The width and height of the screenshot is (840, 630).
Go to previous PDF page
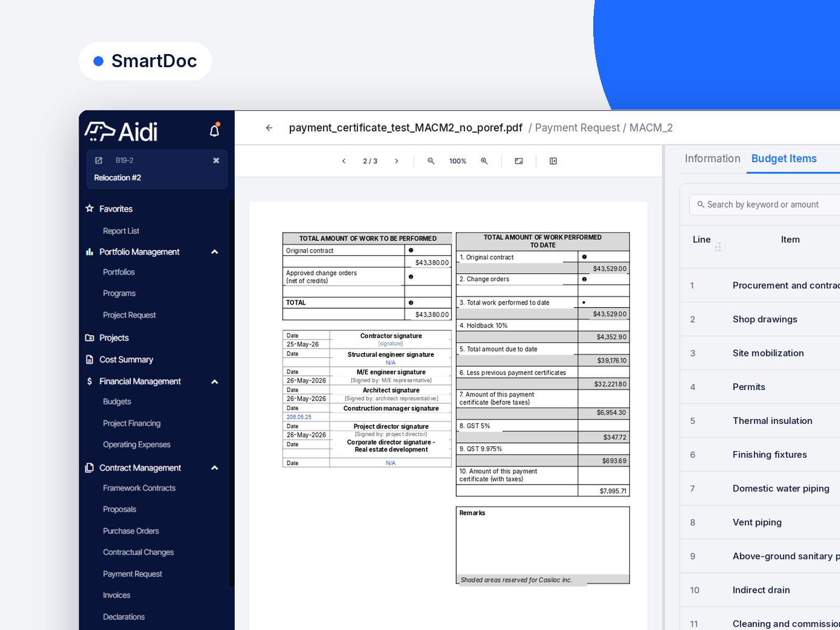click(344, 161)
